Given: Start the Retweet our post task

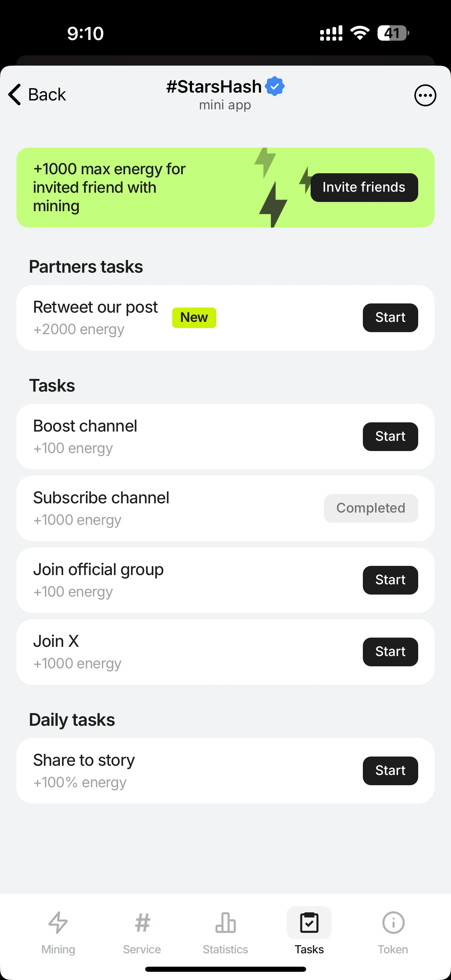Looking at the screenshot, I should 390,318.
